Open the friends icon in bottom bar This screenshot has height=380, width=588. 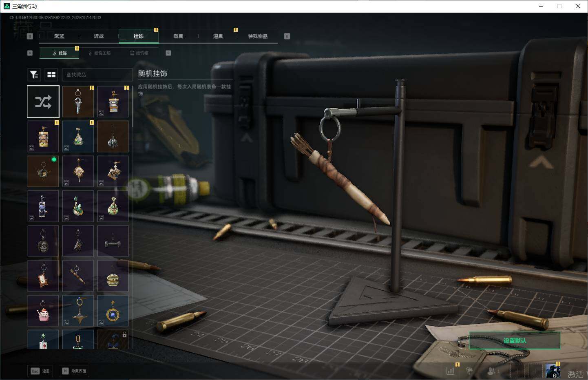pos(493,371)
